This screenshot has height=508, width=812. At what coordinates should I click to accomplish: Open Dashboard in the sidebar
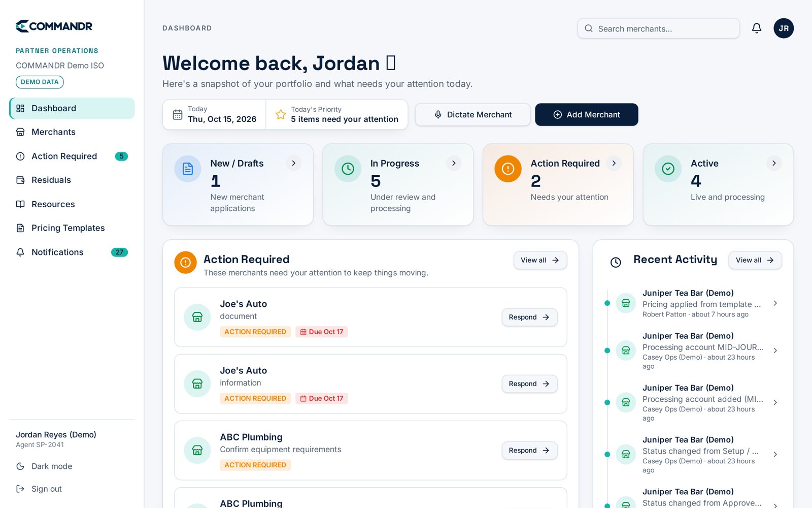point(72,108)
